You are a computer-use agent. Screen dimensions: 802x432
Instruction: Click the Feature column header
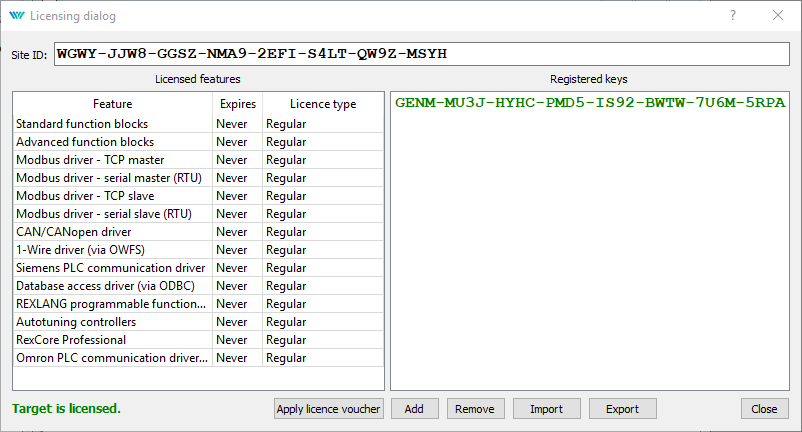point(113,104)
